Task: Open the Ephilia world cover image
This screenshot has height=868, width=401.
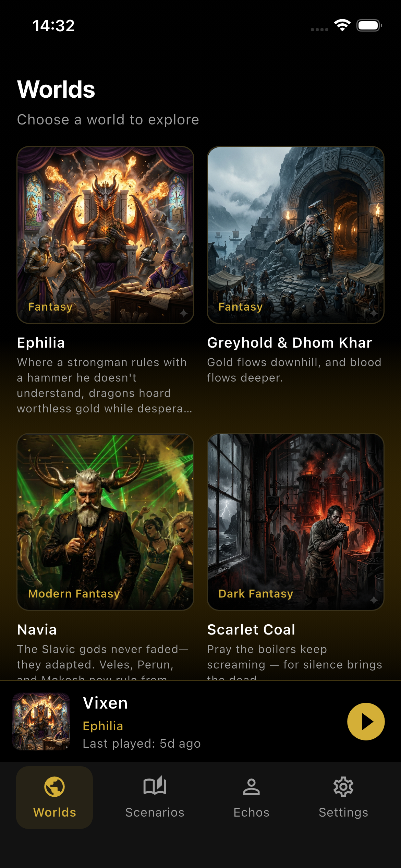Action: coord(106,235)
